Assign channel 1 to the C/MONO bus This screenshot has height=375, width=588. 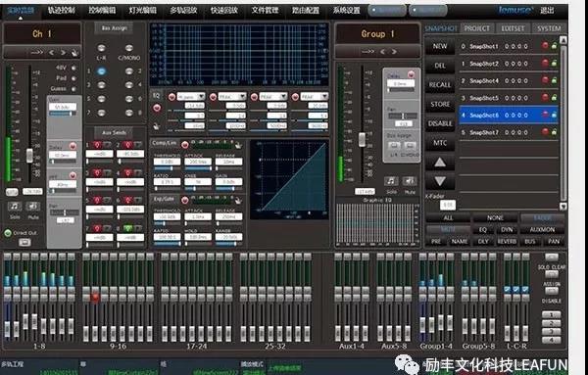point(129,48)
